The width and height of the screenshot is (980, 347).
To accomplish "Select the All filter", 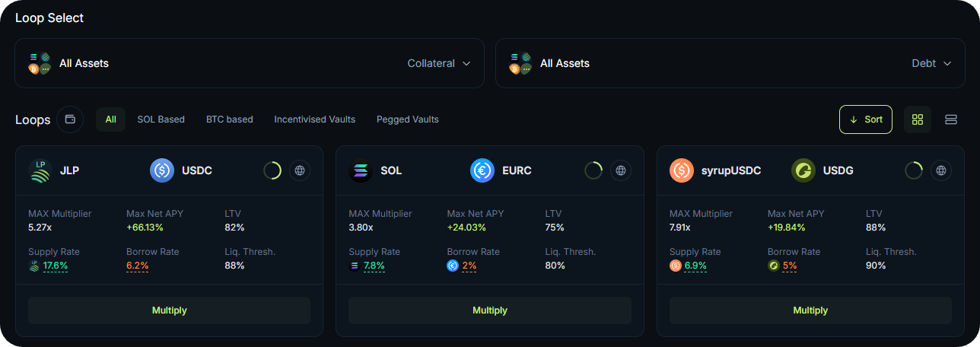I will 111,119.
